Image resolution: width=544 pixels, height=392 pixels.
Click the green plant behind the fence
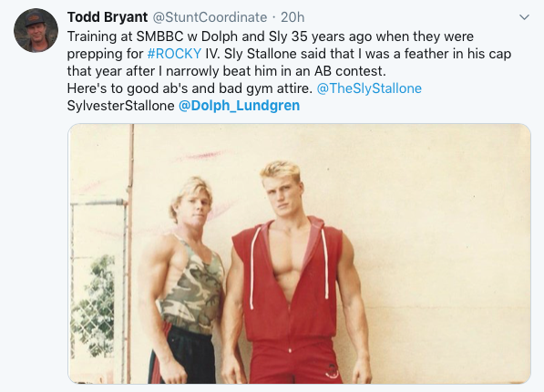point(93,305)
